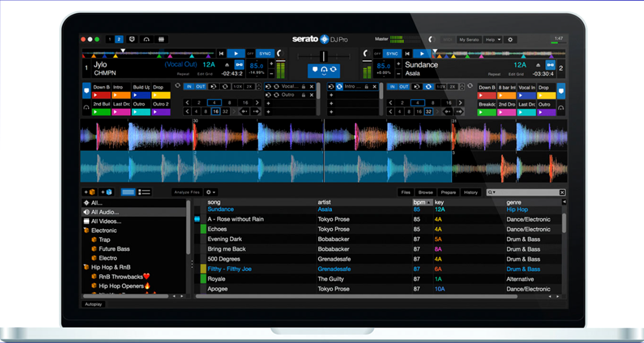Add a smart crate using the blue plus icon
Screen dimensions: 644x343
coord(106,192)
